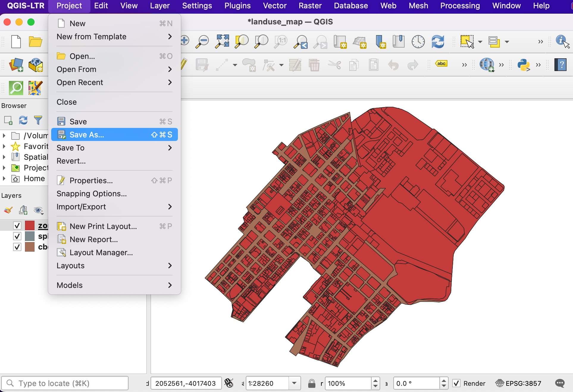Uncheck the cb layer checkbox
573x392 pixels.
point(17,247)
